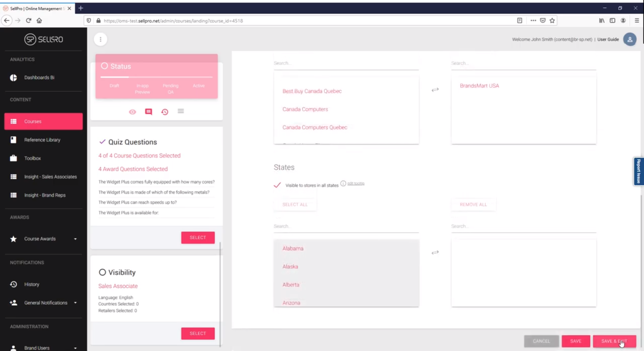Click Sales Associate under Visibility
This screenshot has width=644, height=351.
[118, 286]
